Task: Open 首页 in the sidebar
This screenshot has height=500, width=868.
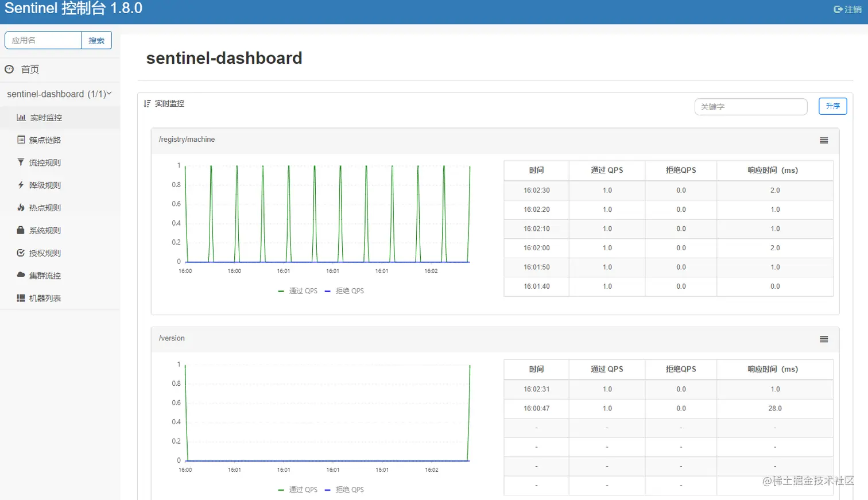Action: [x=30, y=69]
